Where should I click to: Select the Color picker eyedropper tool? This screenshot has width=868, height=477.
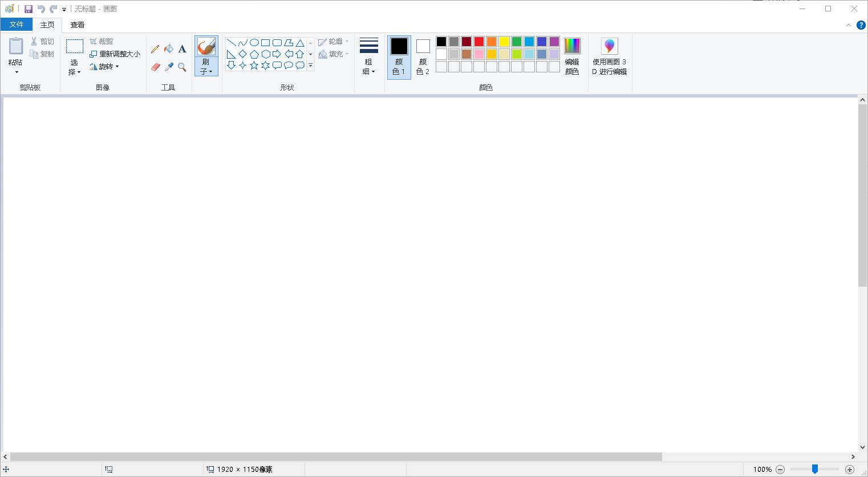169,67
